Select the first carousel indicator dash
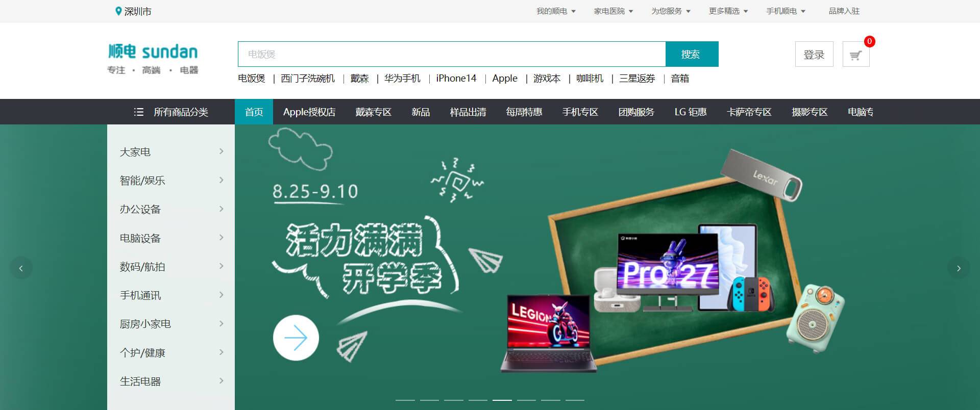 405,400
